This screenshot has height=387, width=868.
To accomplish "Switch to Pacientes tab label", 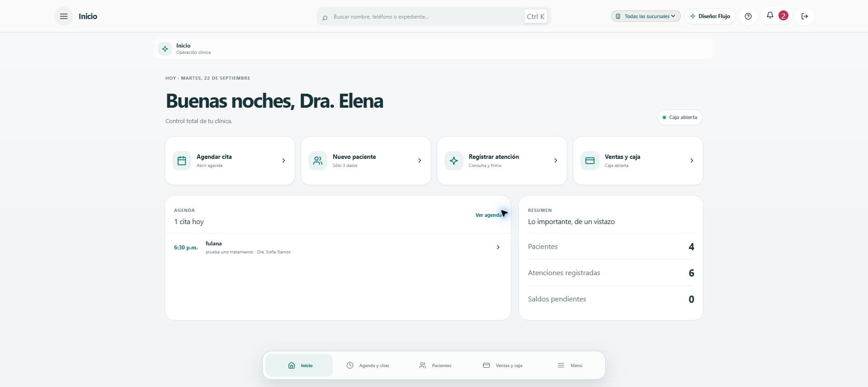I will tap(442, 366).
